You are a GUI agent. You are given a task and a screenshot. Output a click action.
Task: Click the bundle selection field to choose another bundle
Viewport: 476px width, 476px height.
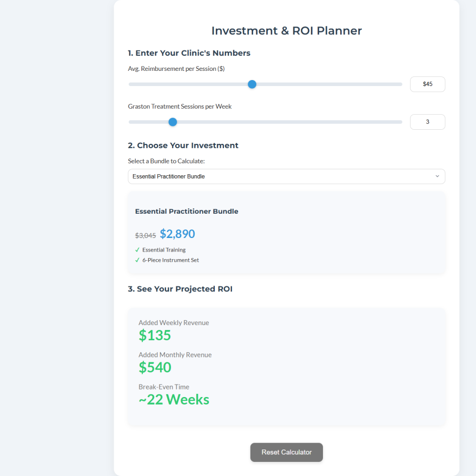(x=287, y=176)
